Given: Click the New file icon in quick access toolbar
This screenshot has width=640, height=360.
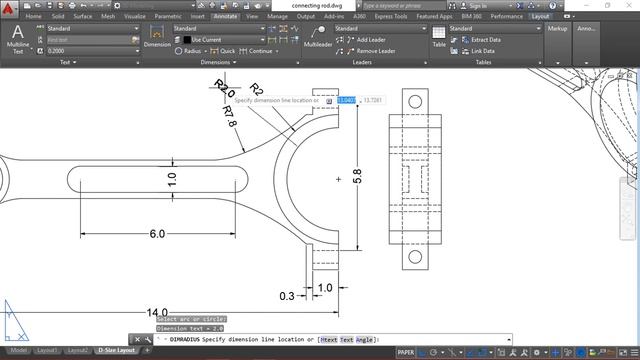Looking at the screenshot, I should (x=27, y=5).
